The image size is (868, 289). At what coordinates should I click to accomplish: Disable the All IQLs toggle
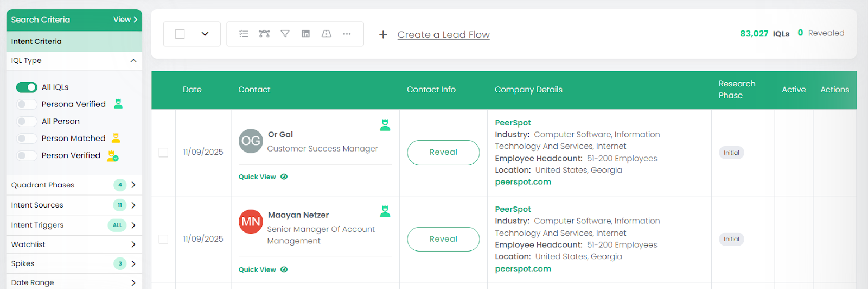point(27,87)
